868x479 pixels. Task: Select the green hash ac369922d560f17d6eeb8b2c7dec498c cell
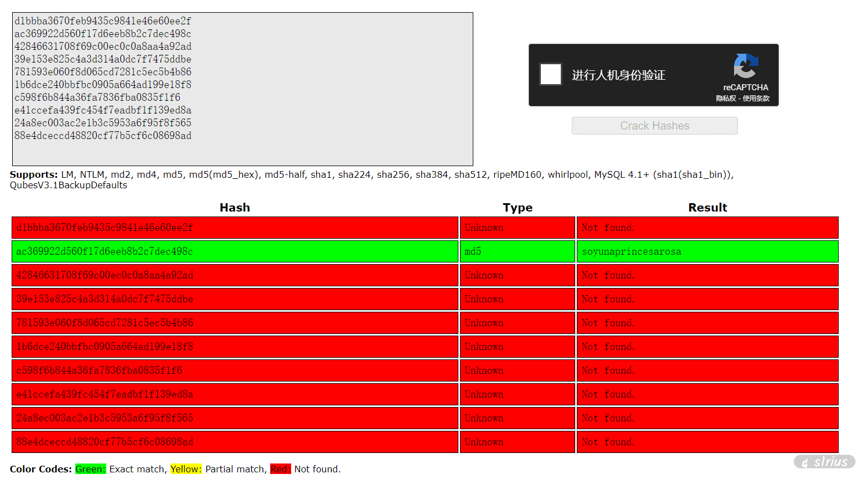[105, 251]
